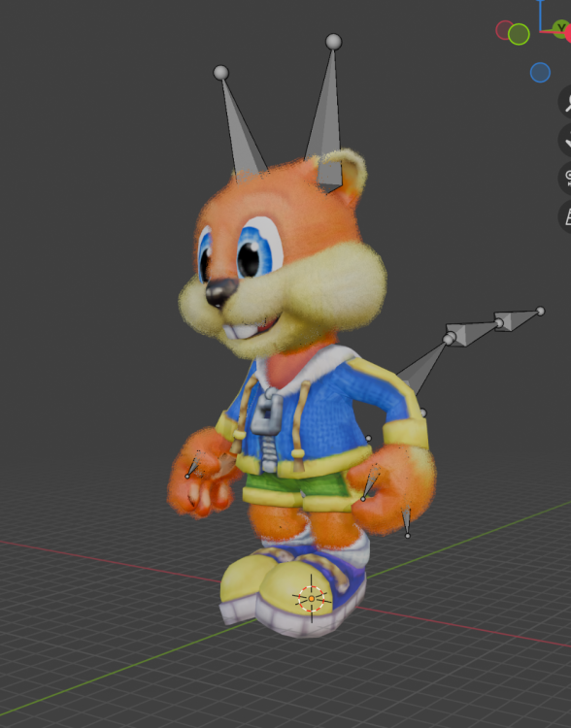The height and width of the screenshot is (728, 571).
Task: Select the taller right ear bone tip sphere
Action: pos(334,42)
